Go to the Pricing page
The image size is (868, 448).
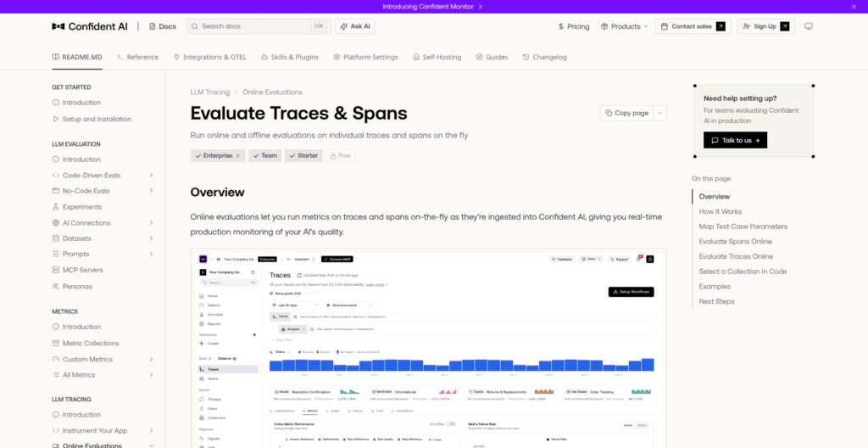click(574, 26)
